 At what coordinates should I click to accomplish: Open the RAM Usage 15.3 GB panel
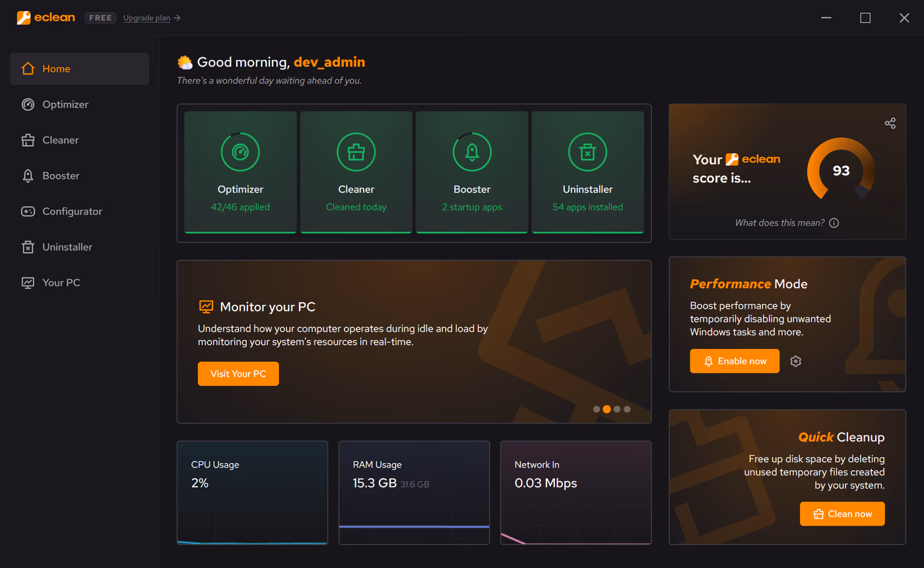[x=414, y=493]
